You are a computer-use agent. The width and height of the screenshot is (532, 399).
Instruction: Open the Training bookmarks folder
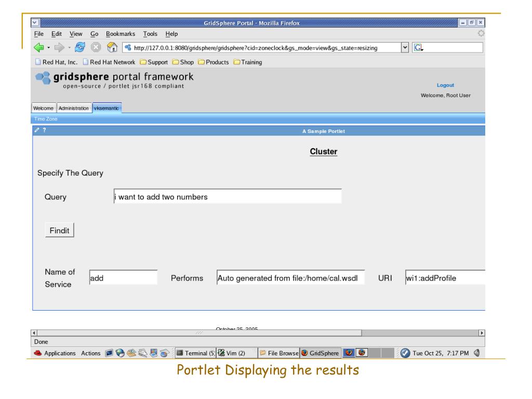[248, 62]
